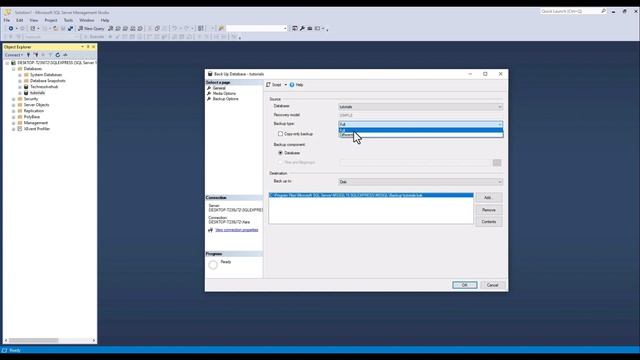Viewport: 640px width, 360px height.
Task: Click the pin icon on the Object Explorer header
Action: [88, 47]
